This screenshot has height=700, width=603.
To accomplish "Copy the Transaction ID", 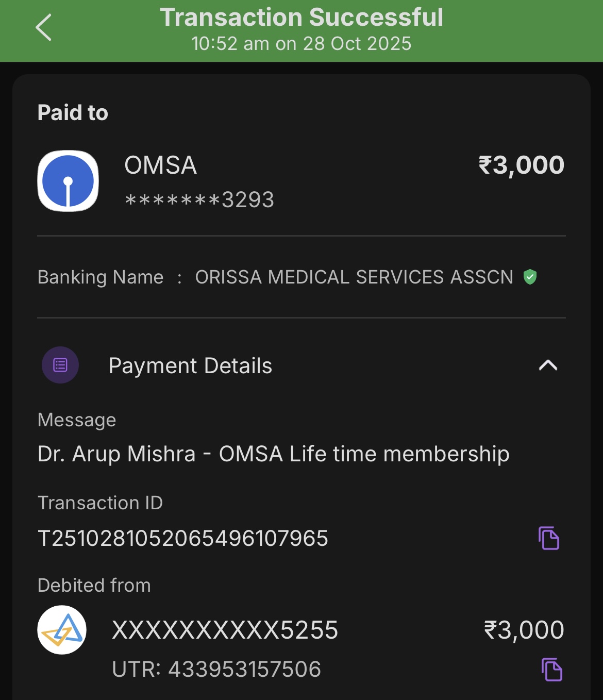I will tap(549, 538).
